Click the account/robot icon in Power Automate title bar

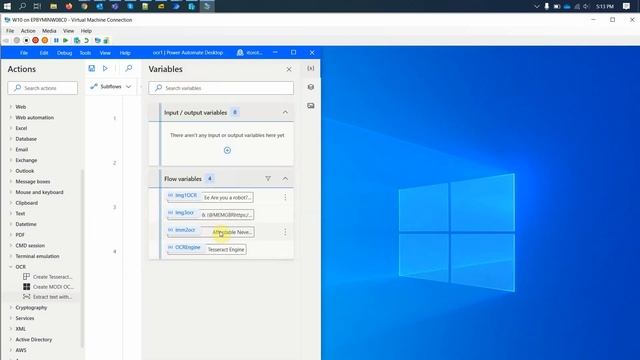pyautogui.click(x=240, y=53)
